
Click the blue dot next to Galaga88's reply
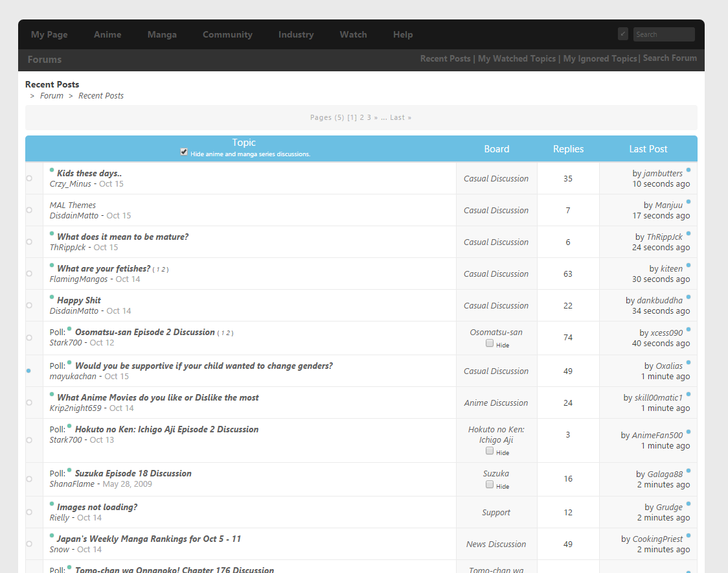[688, 469]
